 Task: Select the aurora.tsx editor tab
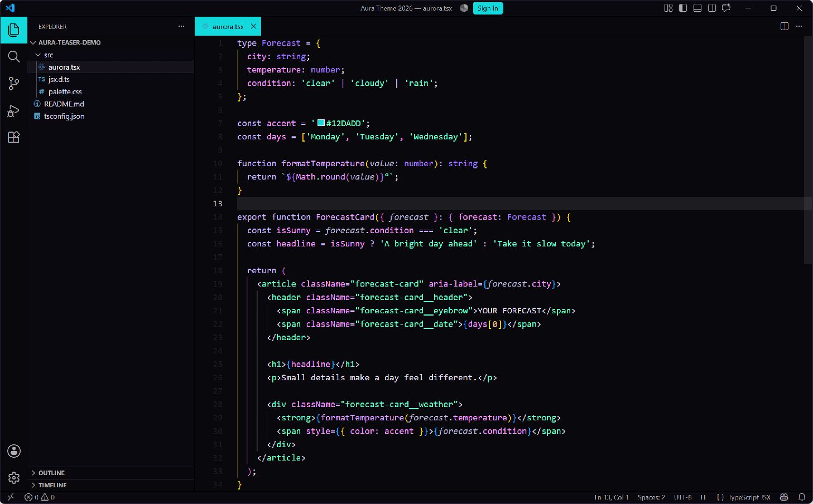(x=228, y=26)
